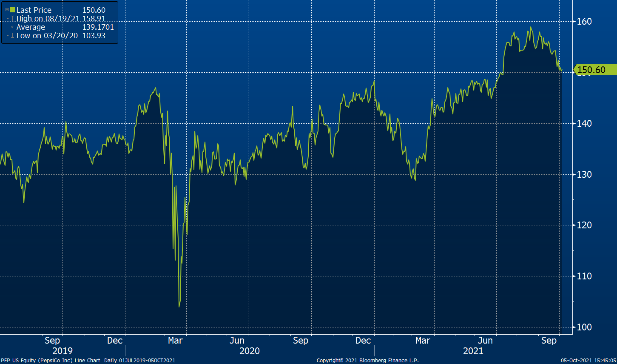The width and height of the screenshot is (617, 364).
Task: Click 'Low on 03/20/20' legend entry
Action: (47, 36)
